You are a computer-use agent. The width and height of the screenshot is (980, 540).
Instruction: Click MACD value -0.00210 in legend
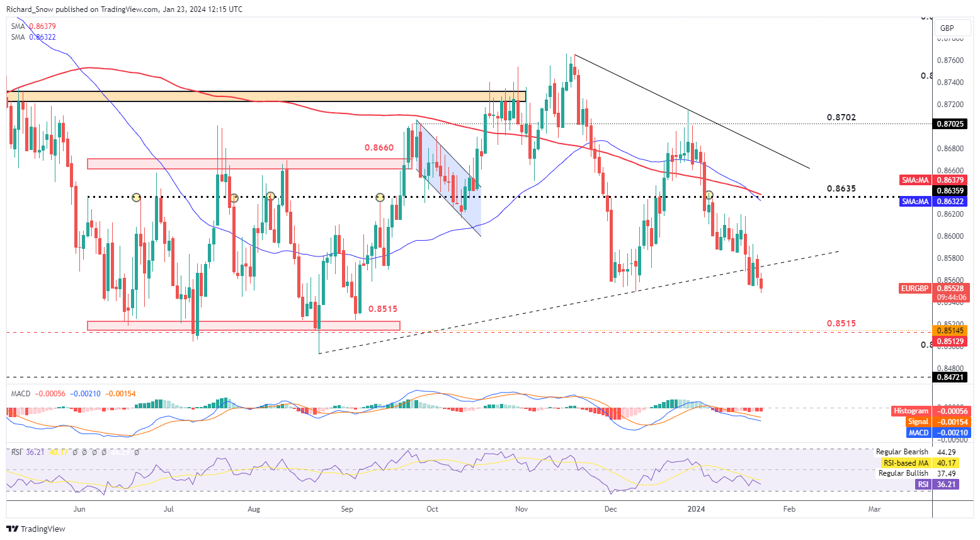tap(84, 394)
